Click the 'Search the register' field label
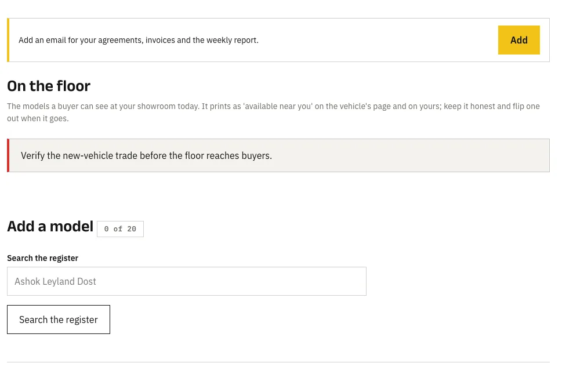Image resolution: width=573 pixels, height=392 pixels. [x=42, y=258]
